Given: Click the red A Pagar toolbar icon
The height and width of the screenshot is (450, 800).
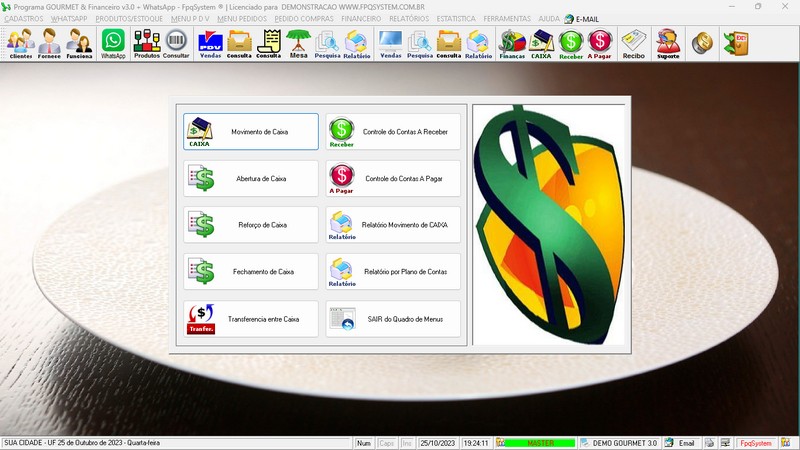Looking at the screenshot, I should (x=599, y=44).
